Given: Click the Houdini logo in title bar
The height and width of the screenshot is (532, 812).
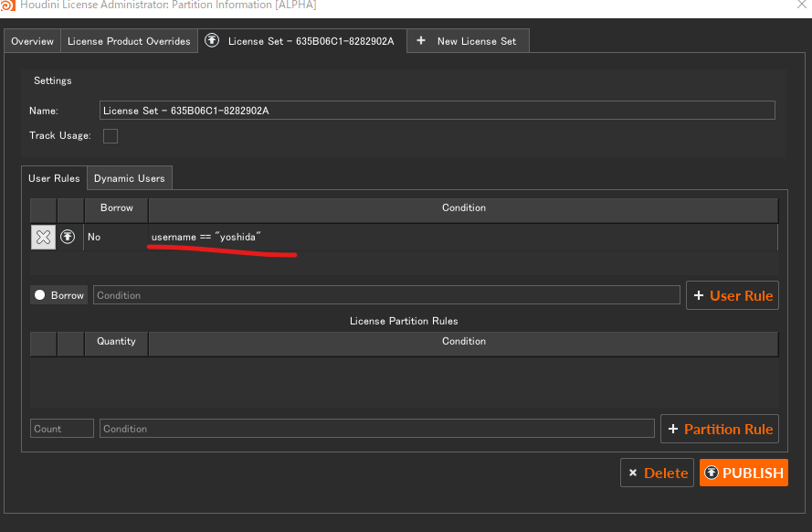Looking at the screenshot, I should tap(8, 5).
